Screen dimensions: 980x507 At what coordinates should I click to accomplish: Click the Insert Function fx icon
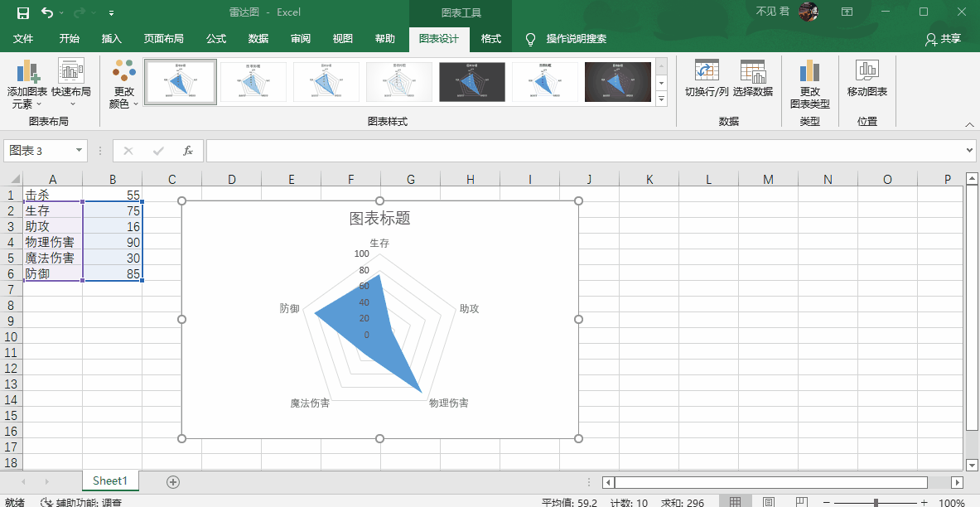(187, 151)
